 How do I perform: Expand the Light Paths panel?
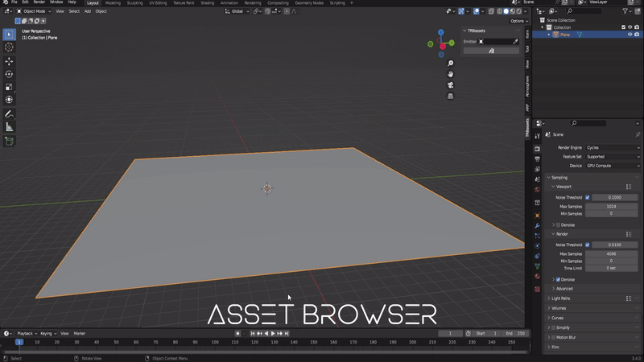pyautogui.click(x=560, y=298)
